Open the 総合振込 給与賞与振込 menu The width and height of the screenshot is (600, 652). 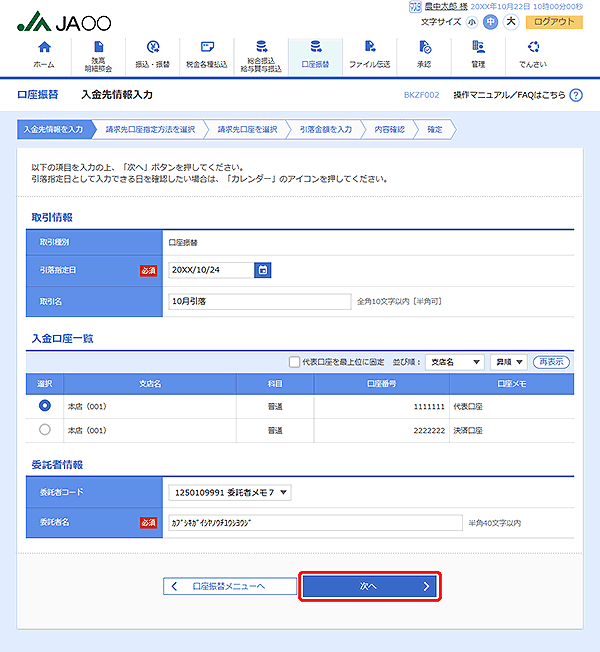point(261,54)
